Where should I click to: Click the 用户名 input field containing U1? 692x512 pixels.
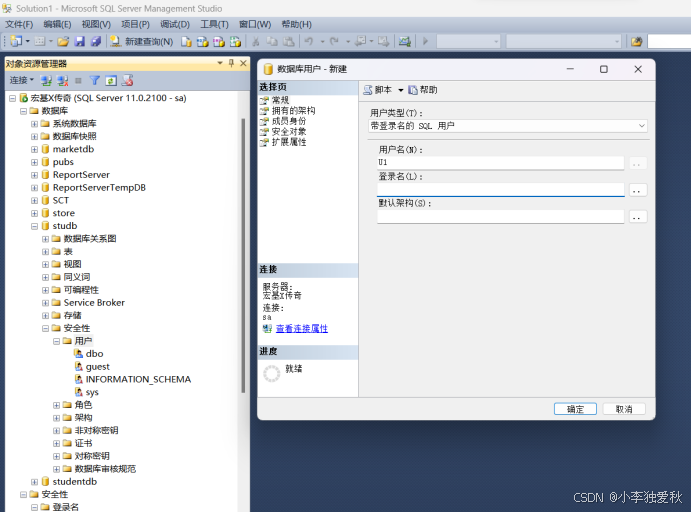pos(500,163)
